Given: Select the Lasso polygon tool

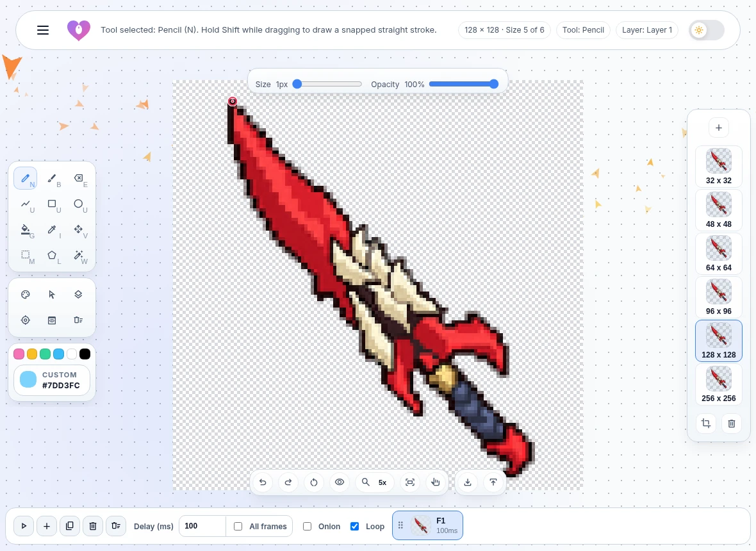Looking at the screenshot, I should coord(52,255).
